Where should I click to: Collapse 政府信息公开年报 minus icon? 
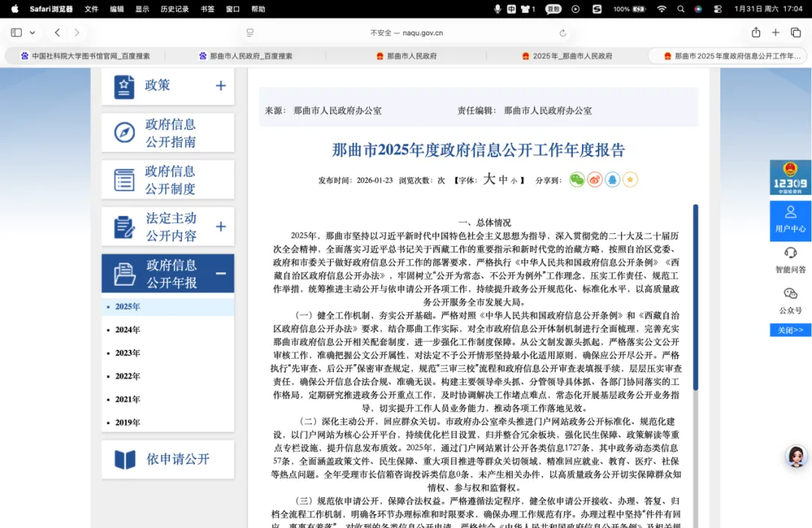point(220,274)
